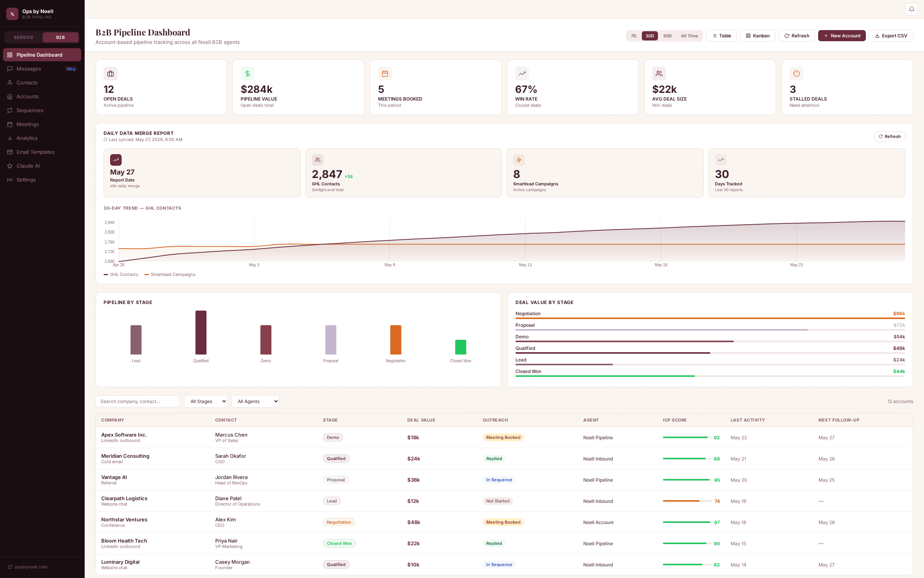Click the Days Tracked trend icon
Screen dimensions: 924x578
721,160
